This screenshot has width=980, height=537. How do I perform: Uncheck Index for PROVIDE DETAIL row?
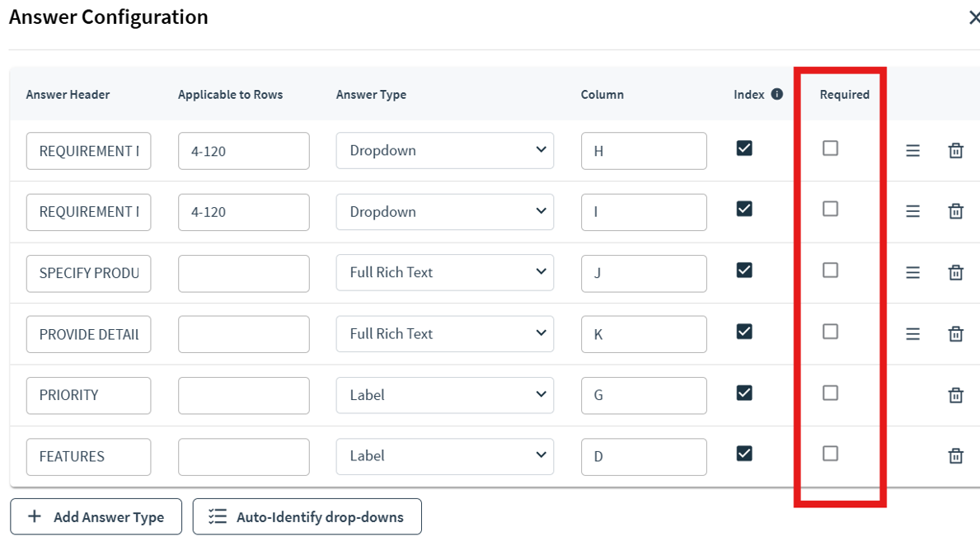click(743, 332)
